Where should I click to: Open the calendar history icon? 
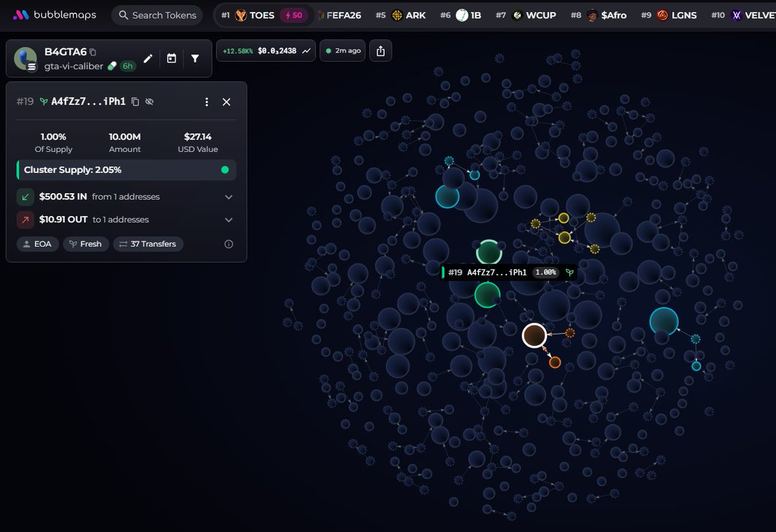(171, 59)
